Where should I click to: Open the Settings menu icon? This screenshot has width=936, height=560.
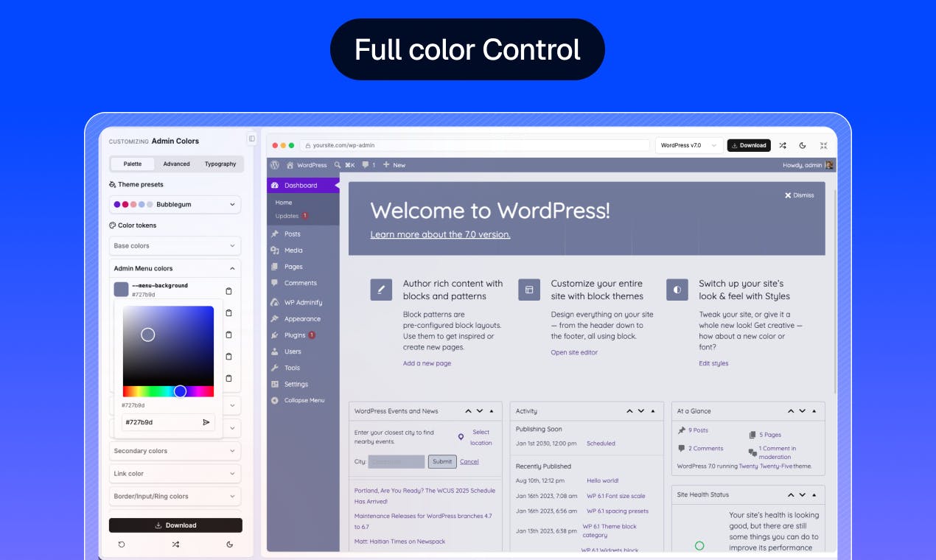[x=275, y=384]
